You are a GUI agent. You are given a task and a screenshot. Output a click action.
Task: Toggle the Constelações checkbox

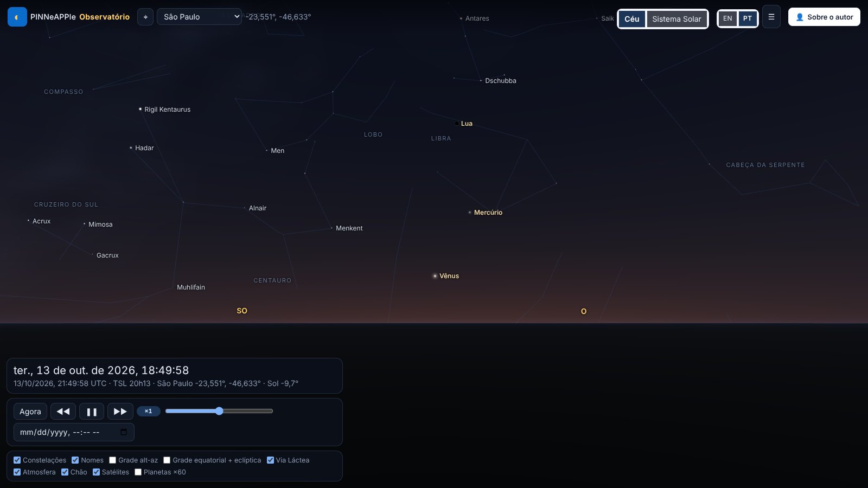coord(17,460)
